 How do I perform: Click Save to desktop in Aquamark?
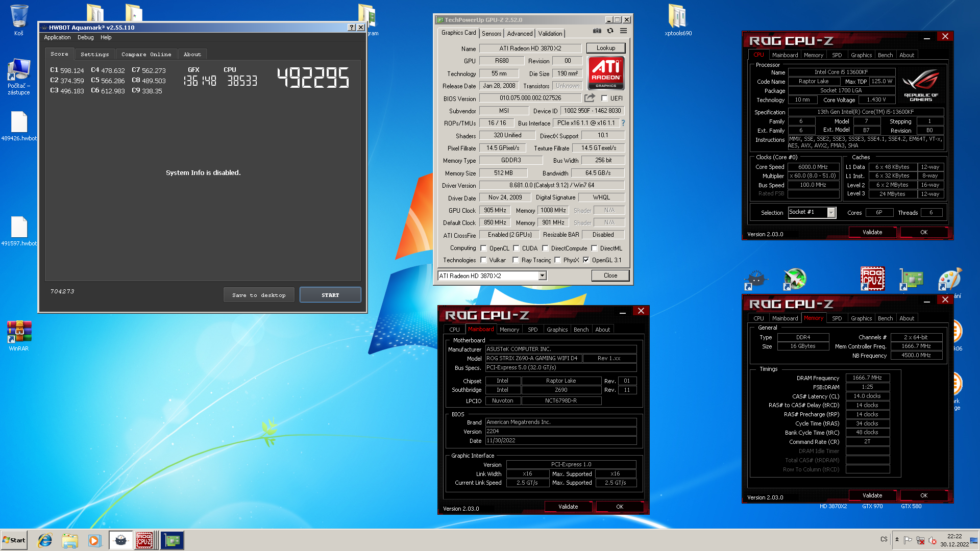point(259,295)
